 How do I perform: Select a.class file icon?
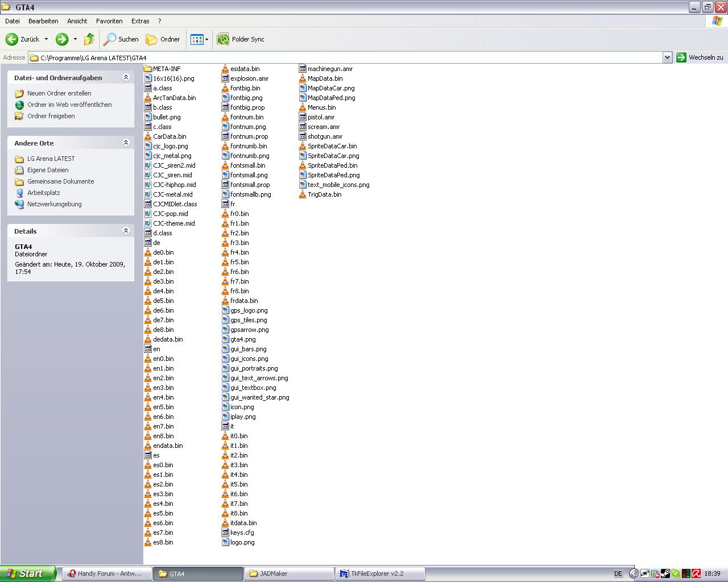(148, 88)
